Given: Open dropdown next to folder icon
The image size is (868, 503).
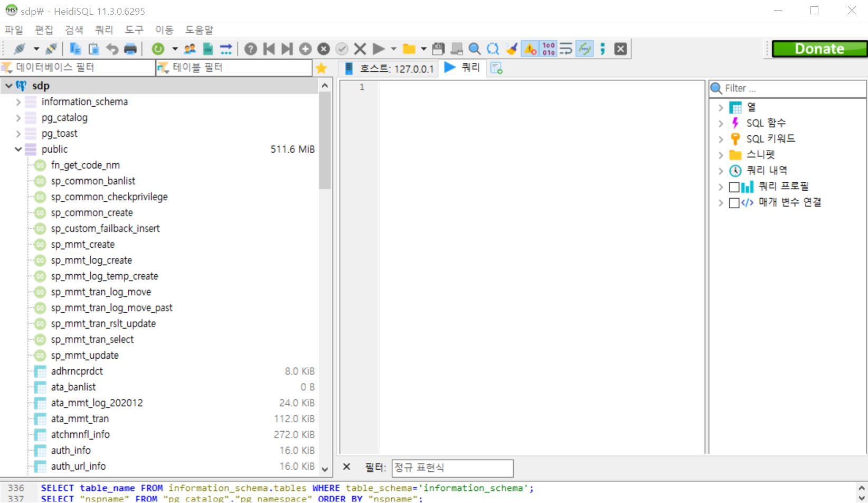Looking at the screenshot, I should tap(423, 49).
